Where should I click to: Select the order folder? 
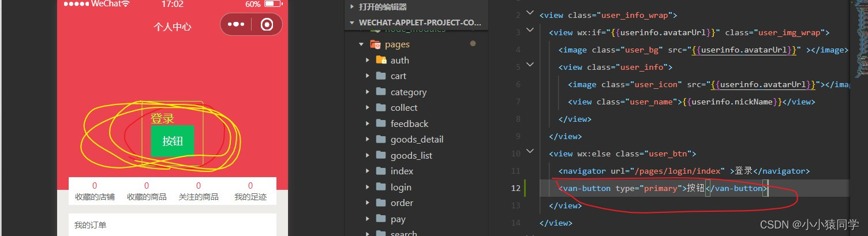[x=402, y=203]
